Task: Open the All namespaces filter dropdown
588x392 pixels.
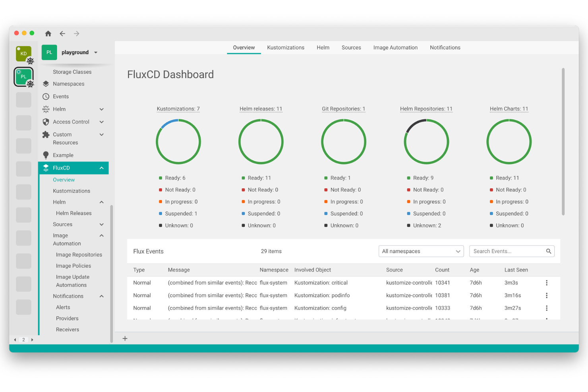Action: [421, 251]
